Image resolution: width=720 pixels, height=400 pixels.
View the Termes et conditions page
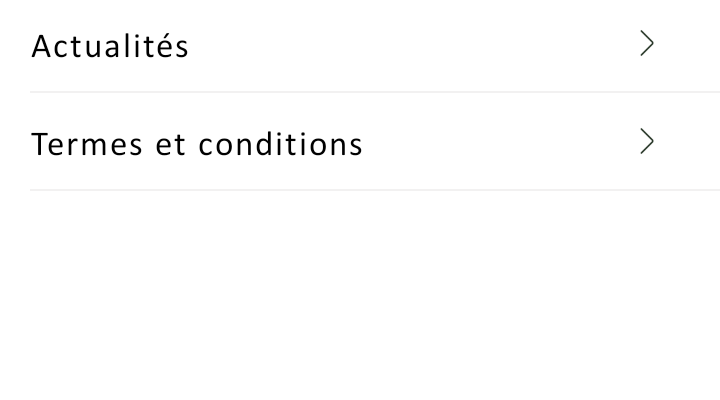pos(197,145)
